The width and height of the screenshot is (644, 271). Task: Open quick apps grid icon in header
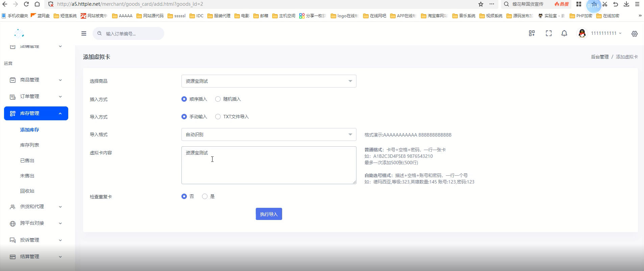pos(532,33)
